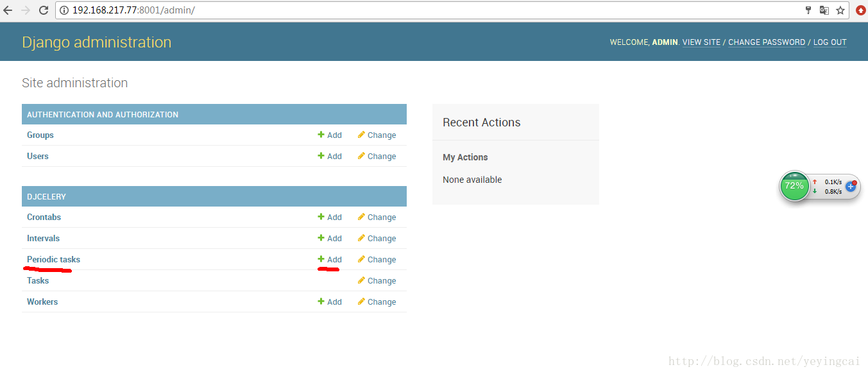Add a new Crontab
The height and width of the screenshot is (374, 868).
(330, 217)
